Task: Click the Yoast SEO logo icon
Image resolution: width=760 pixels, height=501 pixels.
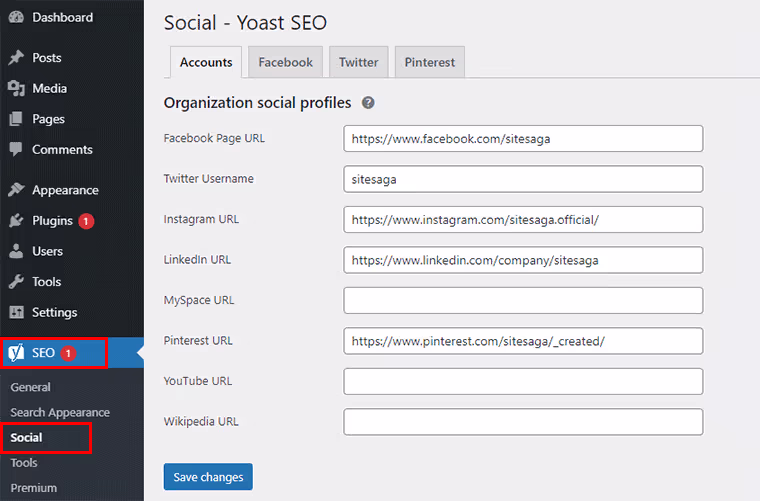Action: [x=16, y=353]
